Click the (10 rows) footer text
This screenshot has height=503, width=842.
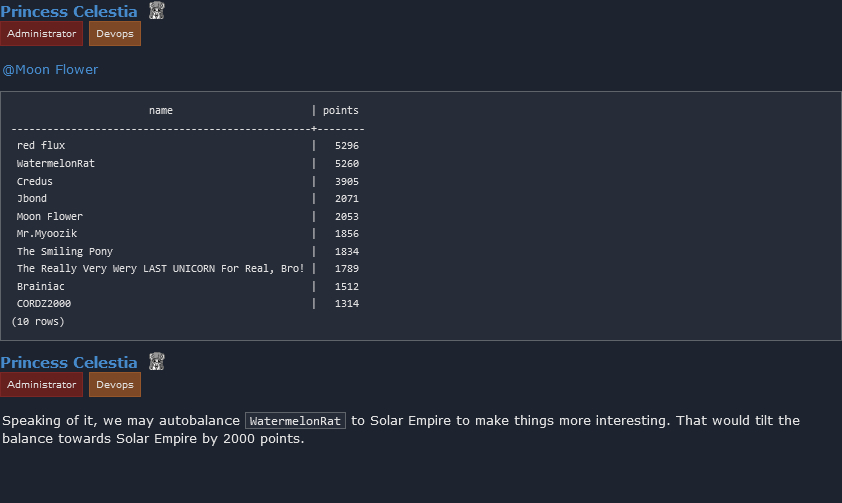pos(38,322)
